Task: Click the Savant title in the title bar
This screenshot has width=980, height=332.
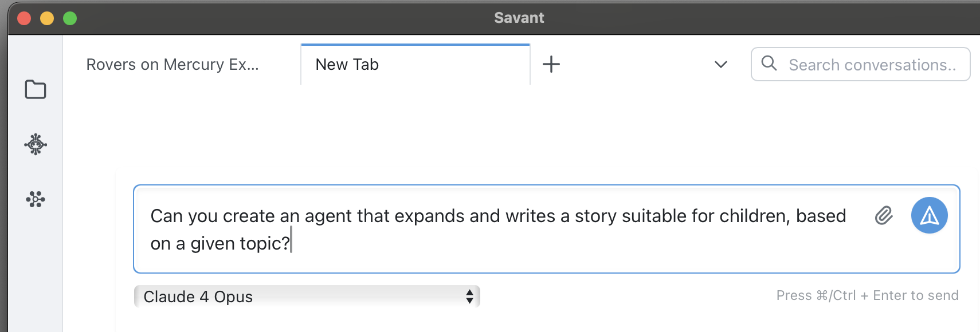Action: click(519, 18)
